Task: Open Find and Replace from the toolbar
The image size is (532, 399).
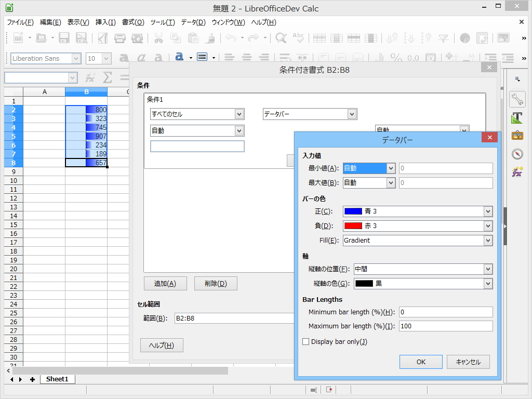Action: pyautogui.click(x=281, y=38)
